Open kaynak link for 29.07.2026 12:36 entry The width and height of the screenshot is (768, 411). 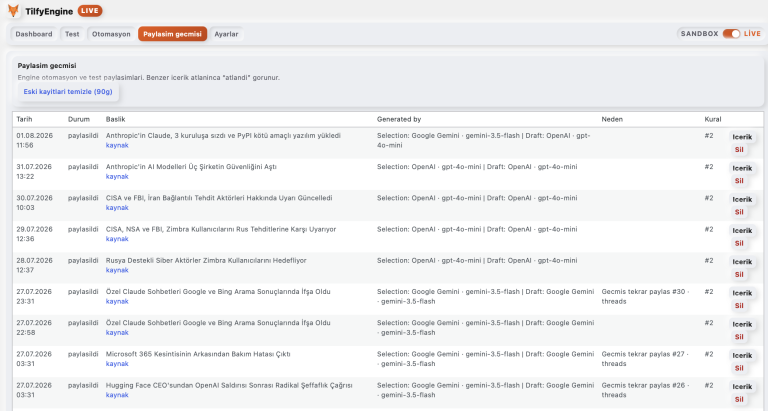[117, 239]
